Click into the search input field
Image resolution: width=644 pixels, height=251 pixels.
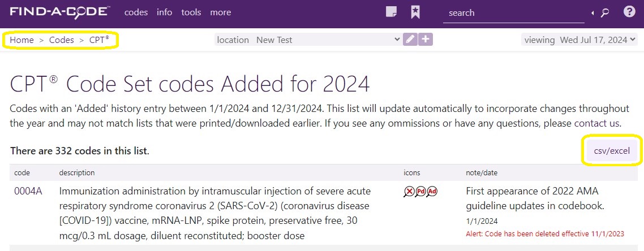pos(514,12)
